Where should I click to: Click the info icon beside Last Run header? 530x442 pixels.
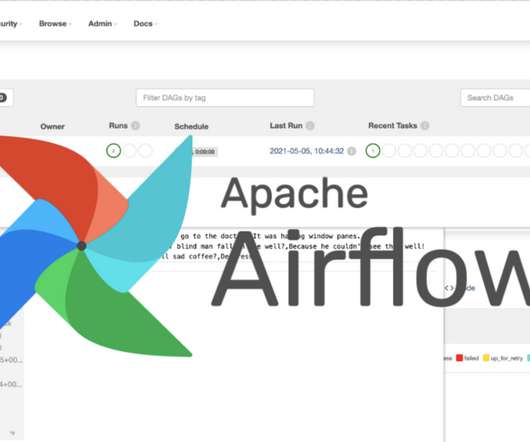tap(310, 125)
